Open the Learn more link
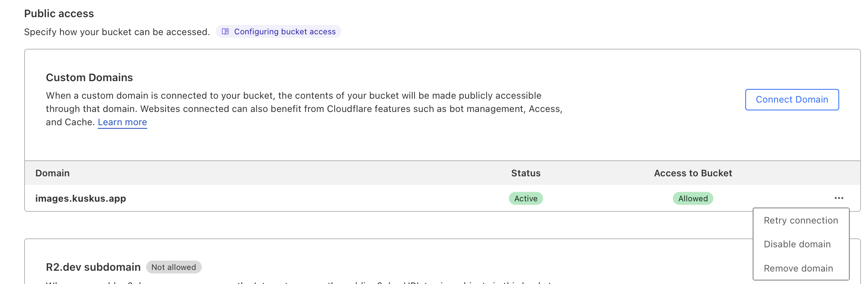The image size is (868, 284). pos(122,122)
